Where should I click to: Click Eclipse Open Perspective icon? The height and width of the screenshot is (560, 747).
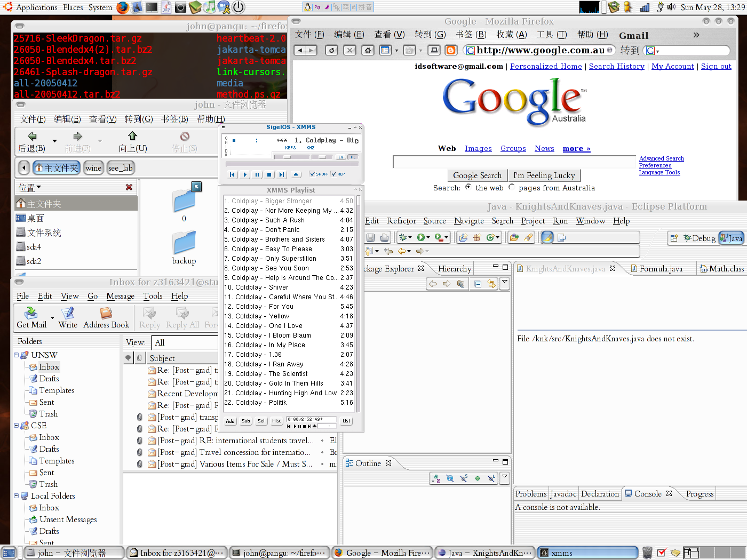(x=674, y=238)
